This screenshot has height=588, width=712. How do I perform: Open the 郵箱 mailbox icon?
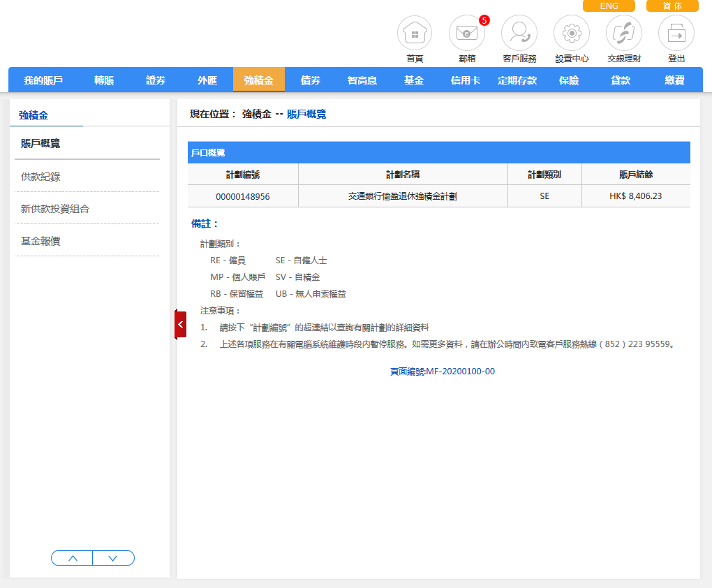[x=466, y=34]
